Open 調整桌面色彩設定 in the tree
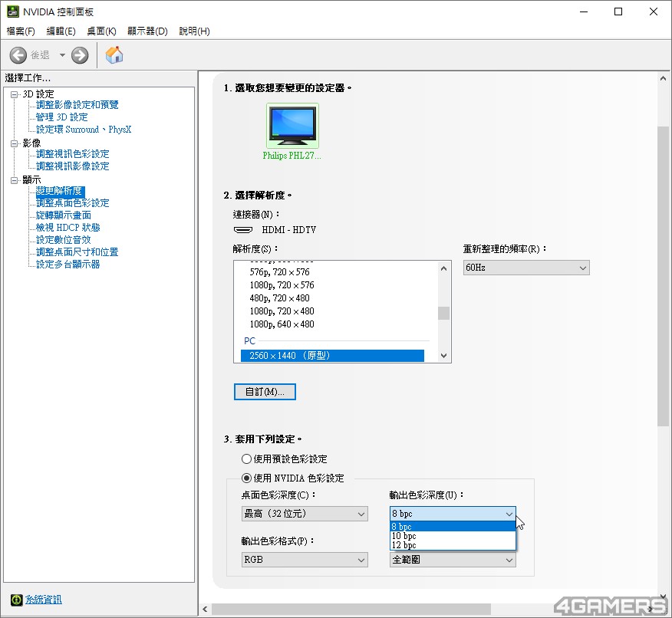This screenshot has width=672, height=618. tap(72, 203)
